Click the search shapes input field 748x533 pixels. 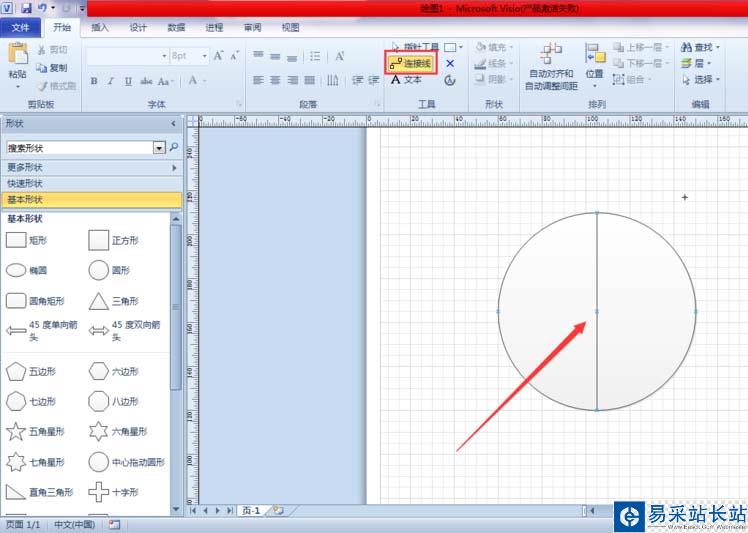pos(80,148)
